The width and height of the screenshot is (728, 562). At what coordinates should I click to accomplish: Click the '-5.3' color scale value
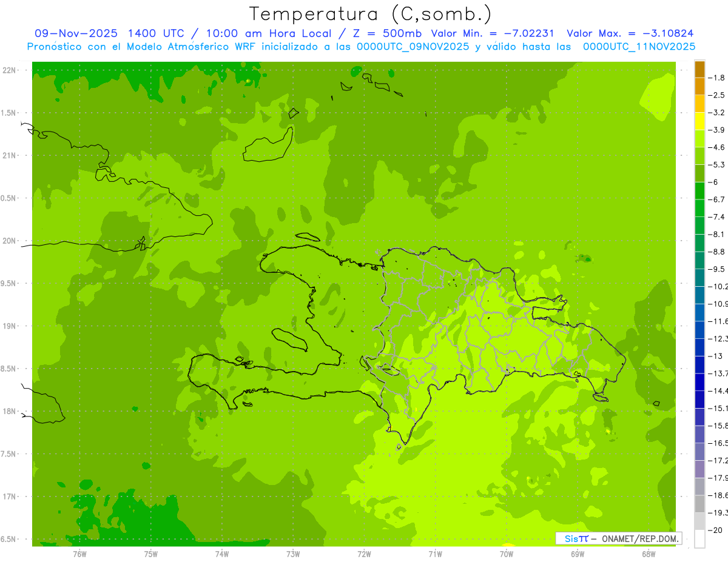coord(717,164)
